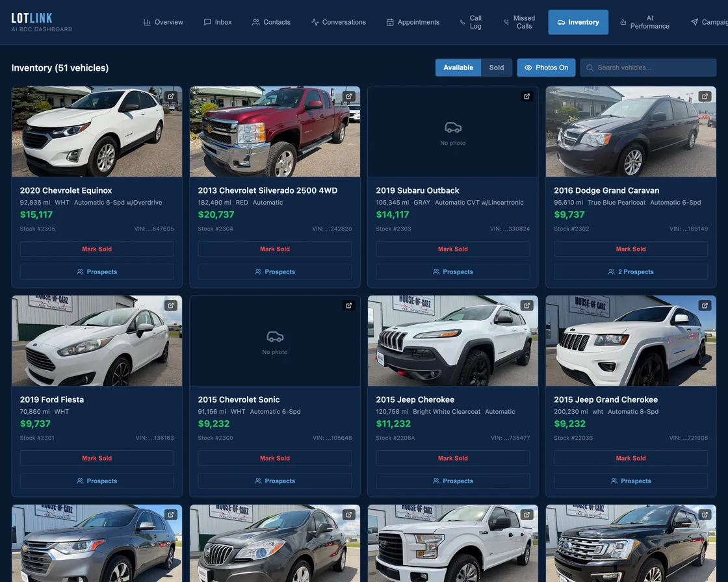728x582 pixels.
Task: Open external link on 2015 Jeep Cherokee photo
Action: click(x=526, y=305)
